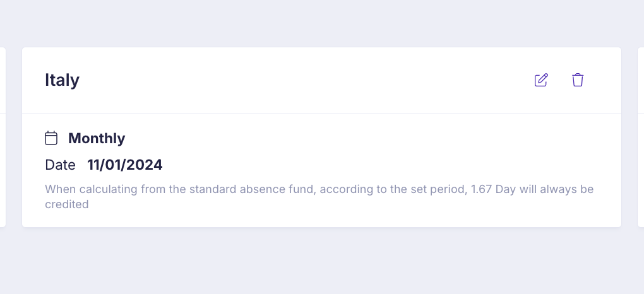Click the divider line under the Italy header
The image size is (644, 294).
tap(321, 113)
